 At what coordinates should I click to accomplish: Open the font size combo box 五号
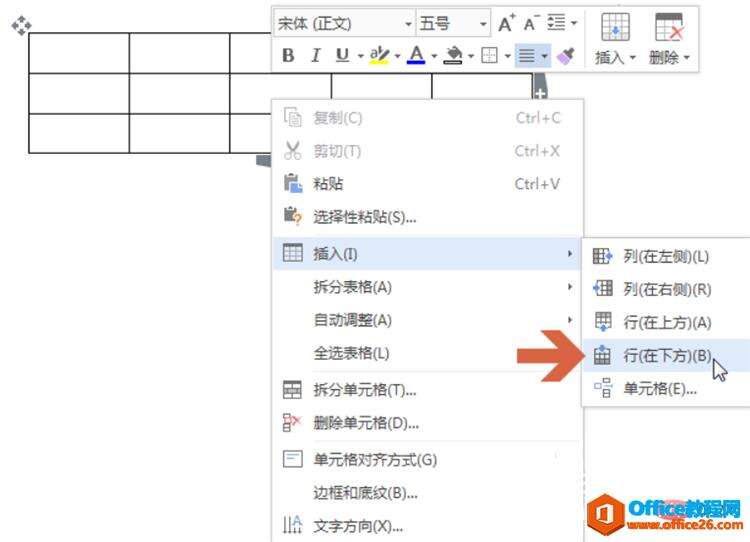pos(453,23)
